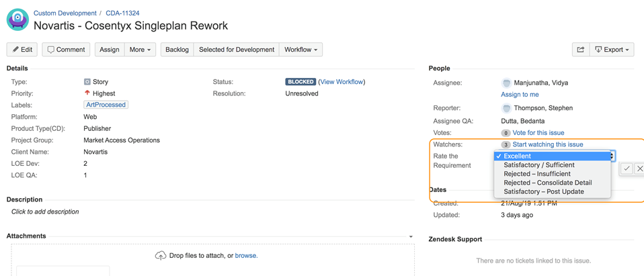Click the LOE QA value 1
The image size is (644, 276).
point(85,175)
